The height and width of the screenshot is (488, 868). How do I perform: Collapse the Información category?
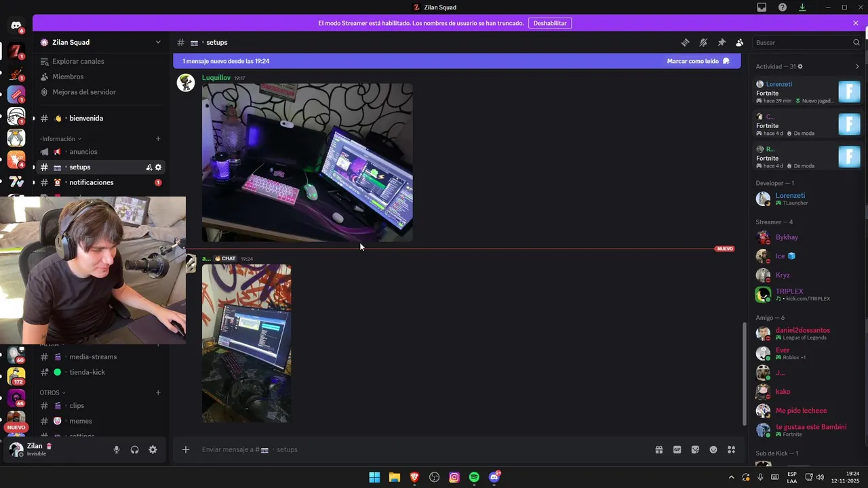pos(61,139)
